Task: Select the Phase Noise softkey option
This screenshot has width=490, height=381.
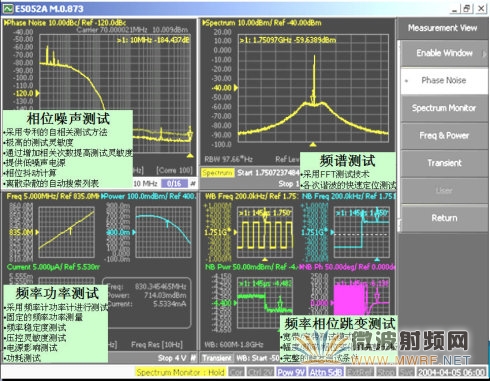Action: [444, 80]
